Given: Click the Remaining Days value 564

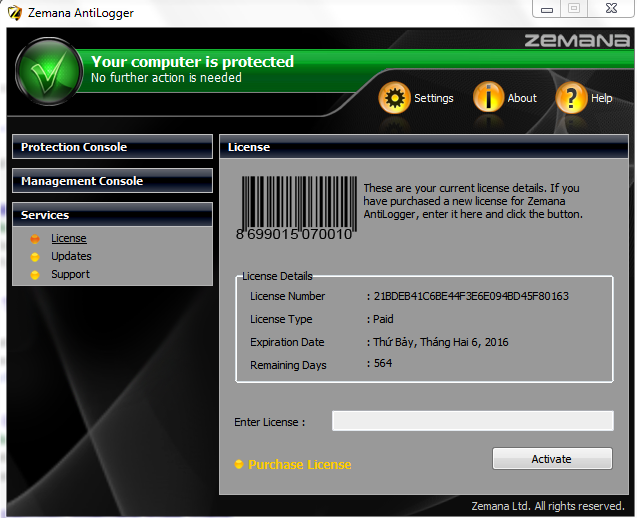Looking at the screenshot, I should tap(383, 363).
